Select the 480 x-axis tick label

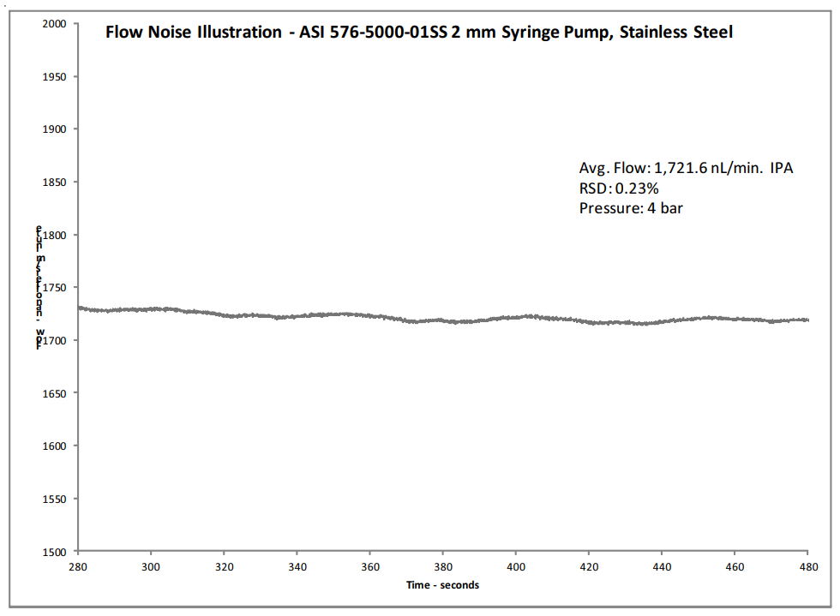coord(808,566)
